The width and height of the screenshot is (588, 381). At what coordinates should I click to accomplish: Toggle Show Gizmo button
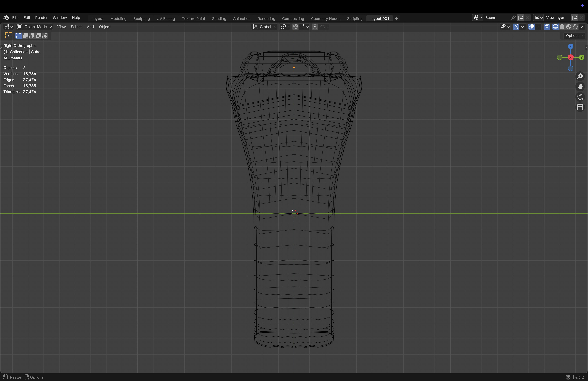[516, 27]
